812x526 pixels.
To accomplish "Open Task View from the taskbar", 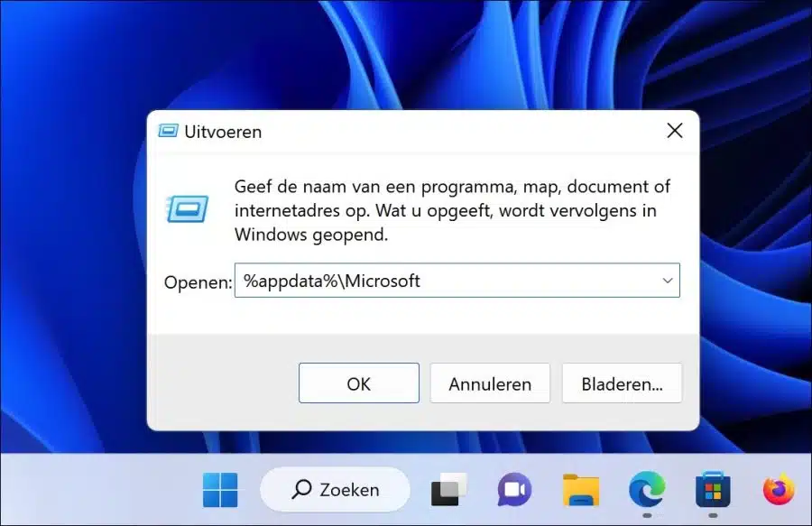I will [x=449, y=489].
